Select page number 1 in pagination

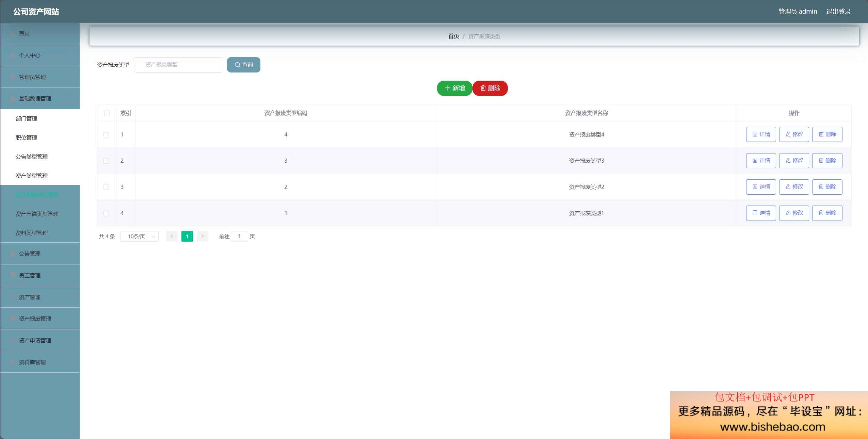click(187, 236)
